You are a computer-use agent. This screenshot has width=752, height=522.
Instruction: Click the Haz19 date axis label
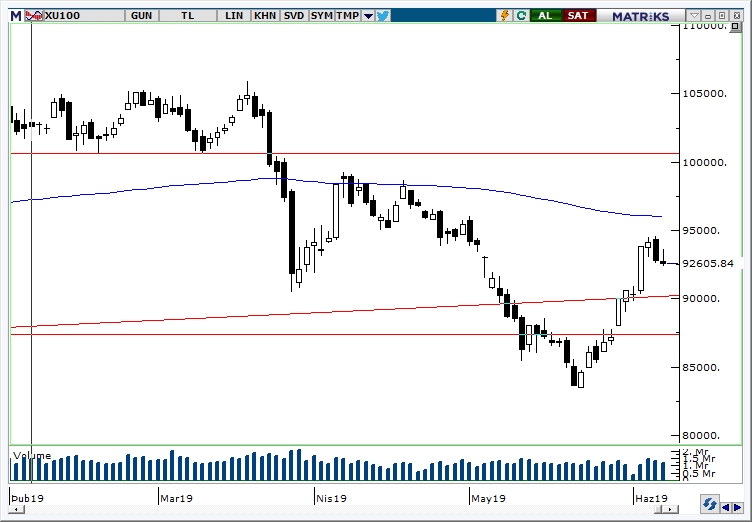click(652, 498)
